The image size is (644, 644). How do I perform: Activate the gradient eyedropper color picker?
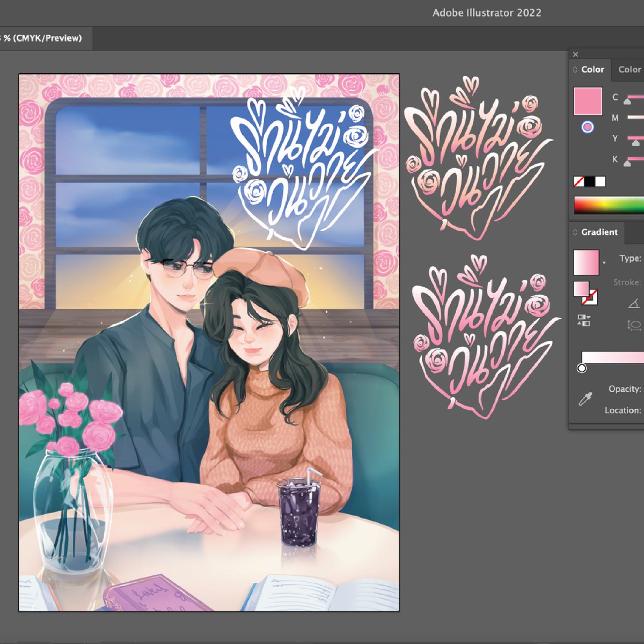[x=585, y=399]
